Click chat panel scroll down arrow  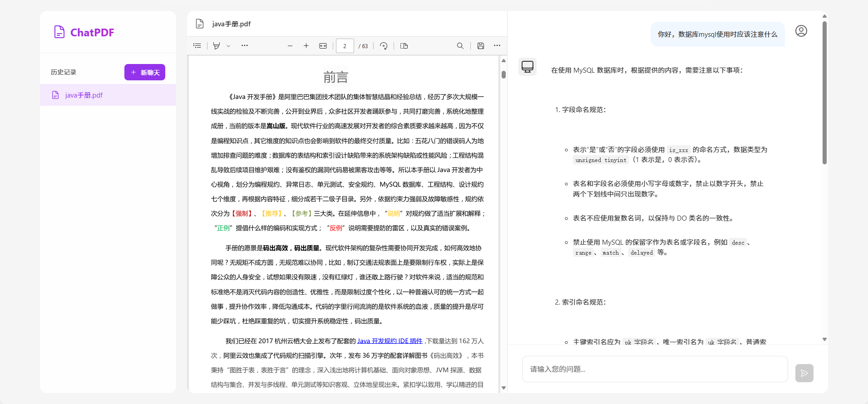tap(824, 339)
